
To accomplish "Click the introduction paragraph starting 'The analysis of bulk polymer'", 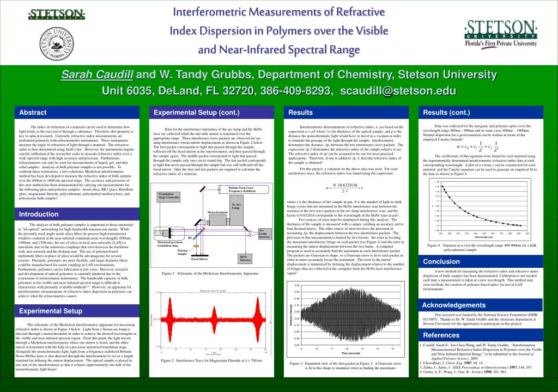I will click(75, 260).
